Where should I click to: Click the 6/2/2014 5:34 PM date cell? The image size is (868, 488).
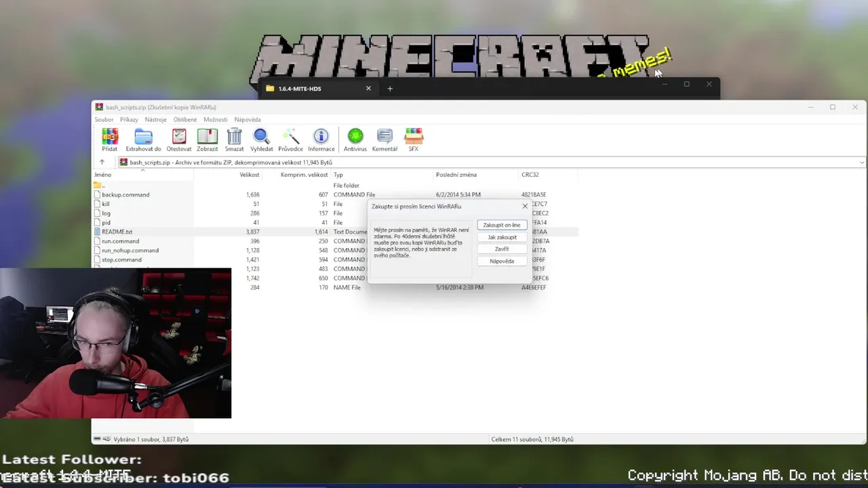[458, 195]
